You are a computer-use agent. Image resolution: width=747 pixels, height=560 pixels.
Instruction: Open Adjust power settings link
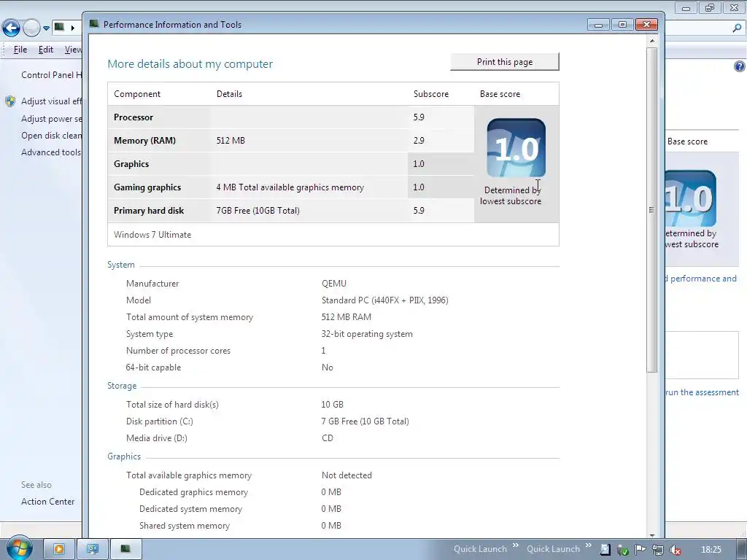point(52,119)
